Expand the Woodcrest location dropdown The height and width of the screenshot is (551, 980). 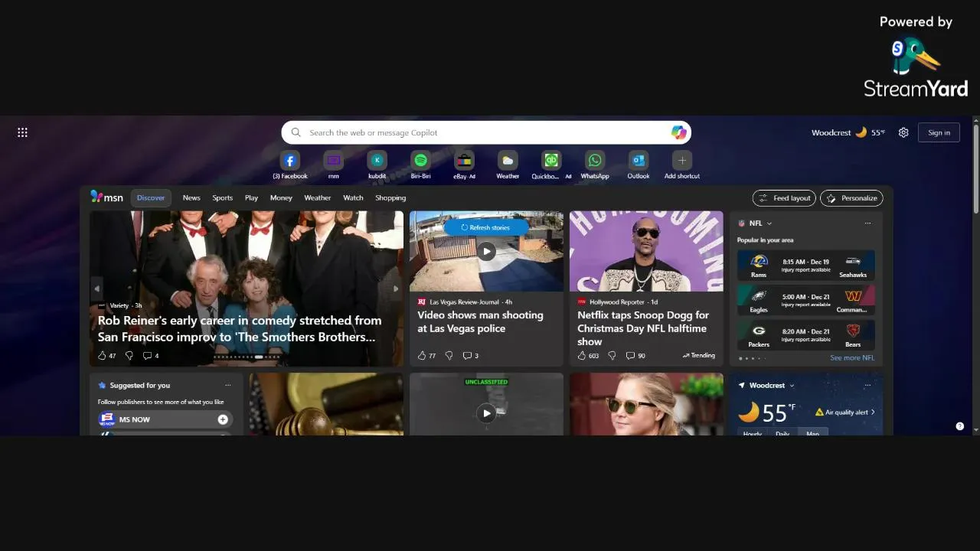point(792,386)
